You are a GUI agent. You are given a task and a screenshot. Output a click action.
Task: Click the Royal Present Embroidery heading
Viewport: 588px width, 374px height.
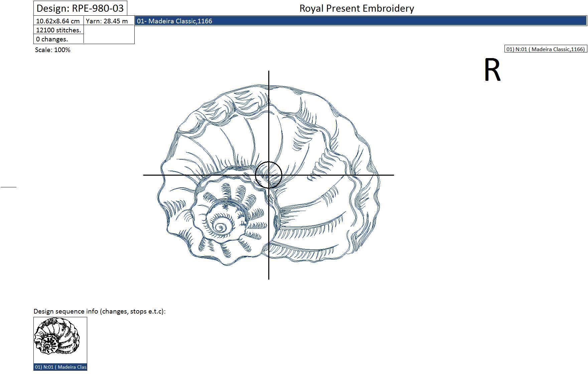pos(356,8)
